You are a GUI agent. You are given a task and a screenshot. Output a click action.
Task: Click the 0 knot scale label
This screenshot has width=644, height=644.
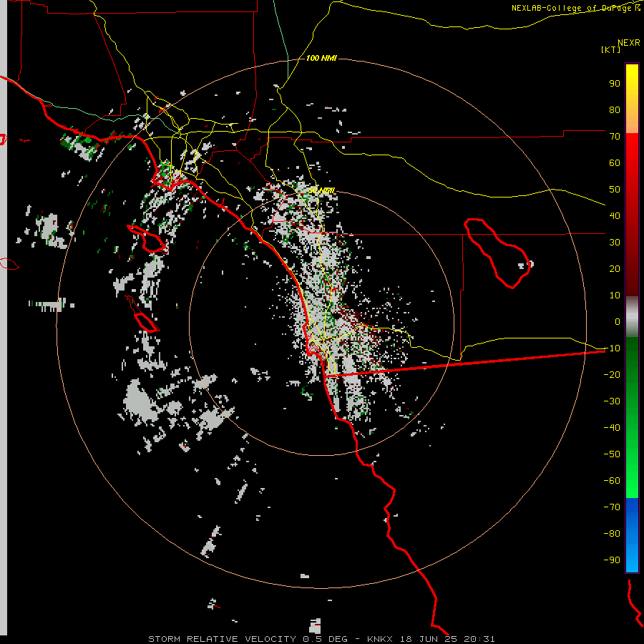(618, 321)
